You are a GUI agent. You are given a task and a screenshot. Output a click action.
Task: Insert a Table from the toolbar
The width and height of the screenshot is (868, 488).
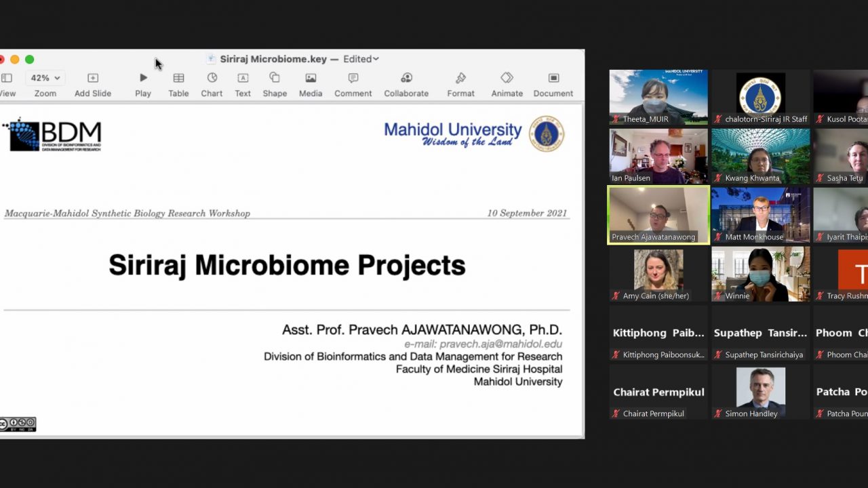point(178,79)
